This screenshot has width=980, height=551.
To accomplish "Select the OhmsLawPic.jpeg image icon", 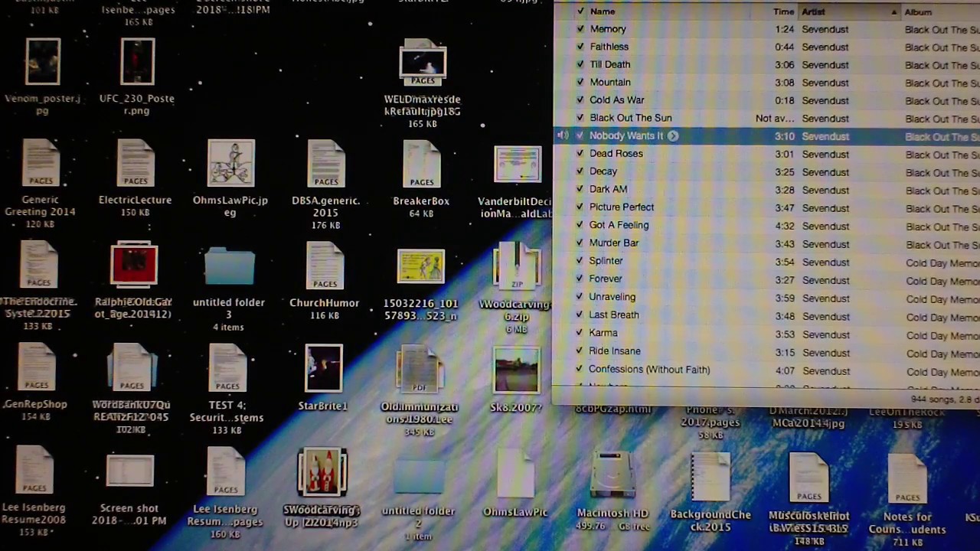I will [x=230, y=163].
